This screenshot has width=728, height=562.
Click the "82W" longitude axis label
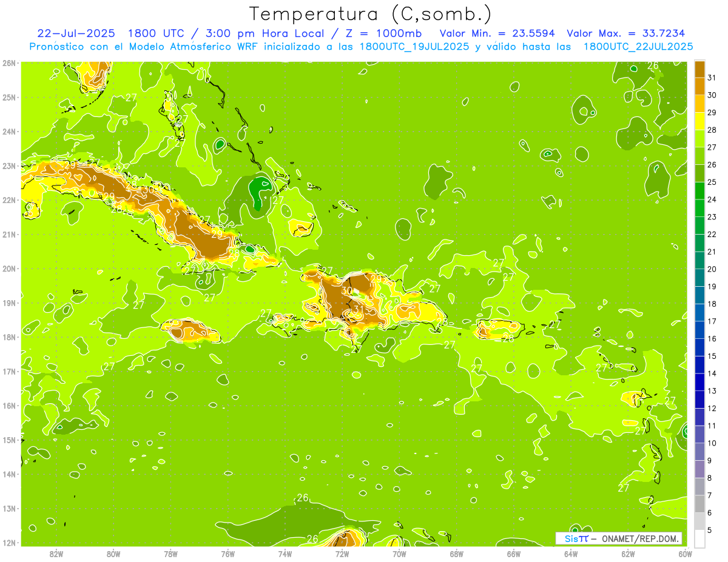click(x=56, y=553)
